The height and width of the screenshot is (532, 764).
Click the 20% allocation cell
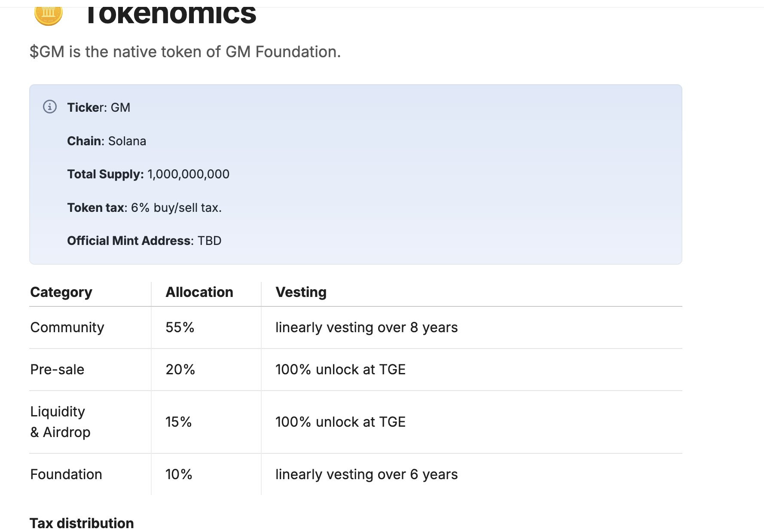[x=180, y=370]
